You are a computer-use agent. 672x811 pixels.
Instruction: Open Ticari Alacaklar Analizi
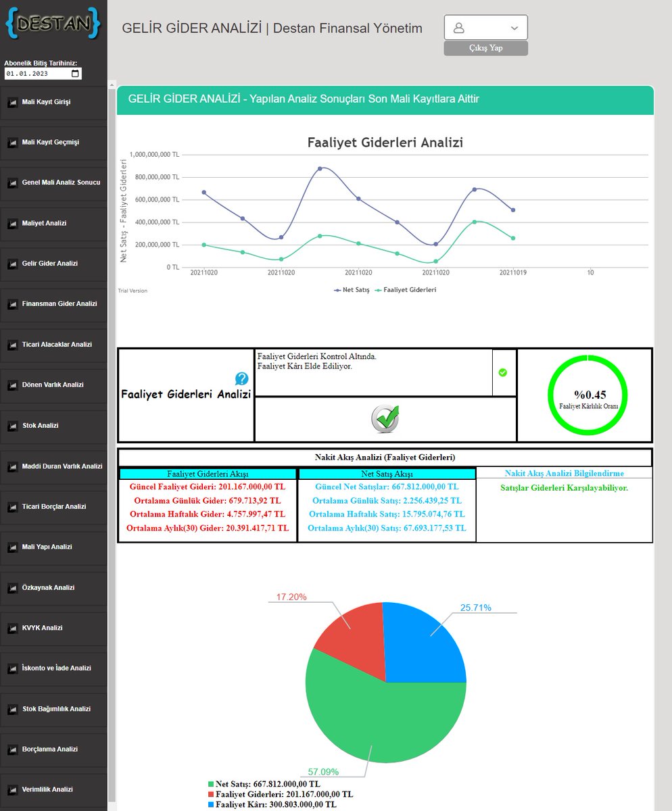pyautogui.click(x=53, y=345)
